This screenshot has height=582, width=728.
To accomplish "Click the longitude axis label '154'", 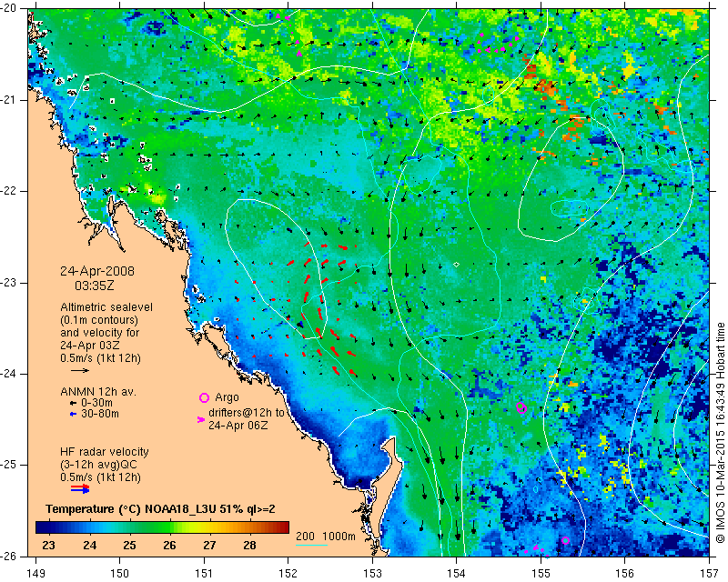I will point(457,574).
